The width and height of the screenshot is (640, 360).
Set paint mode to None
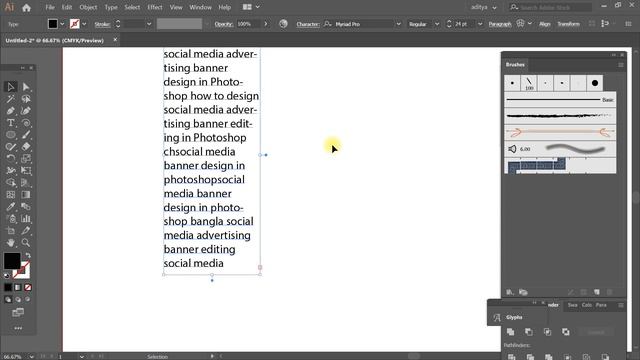[28, 287]
